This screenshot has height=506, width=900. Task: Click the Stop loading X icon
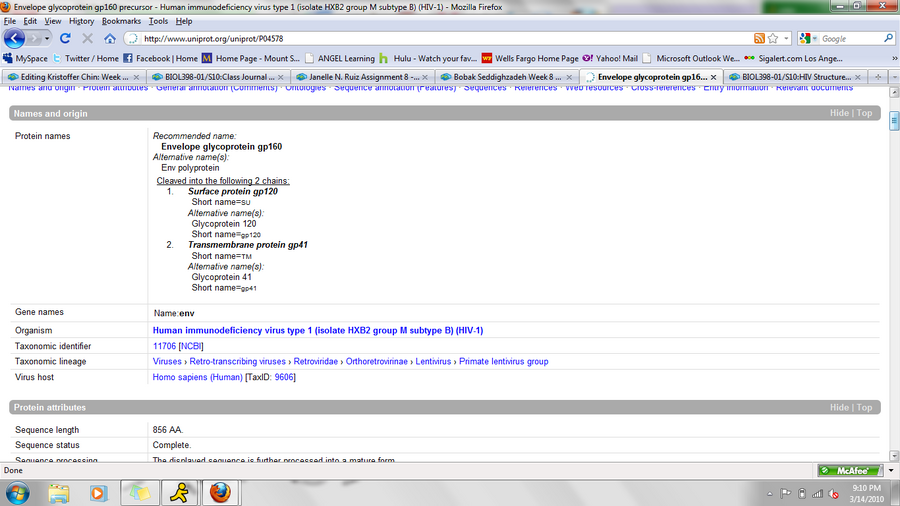[x=87, y=38]
